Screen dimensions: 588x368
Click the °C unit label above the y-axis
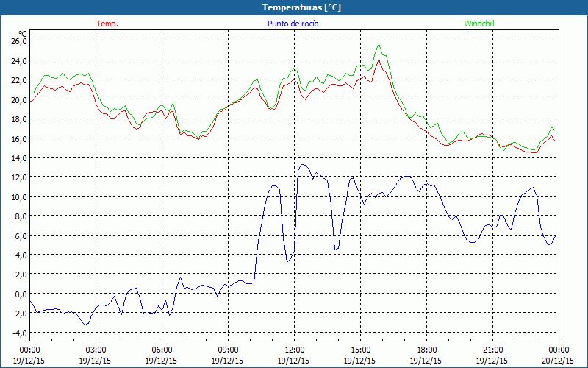(23, 34)
